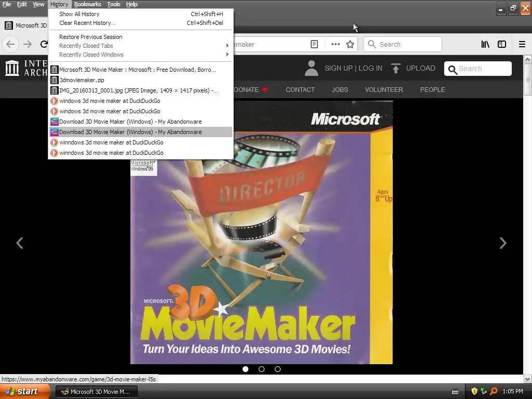Click the browser toolbar Search field
This screenshot has width=532, height=399.
(403, 44)
